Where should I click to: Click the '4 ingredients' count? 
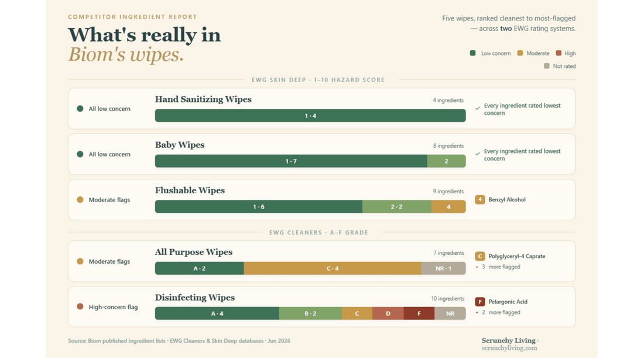coord(448,100)
